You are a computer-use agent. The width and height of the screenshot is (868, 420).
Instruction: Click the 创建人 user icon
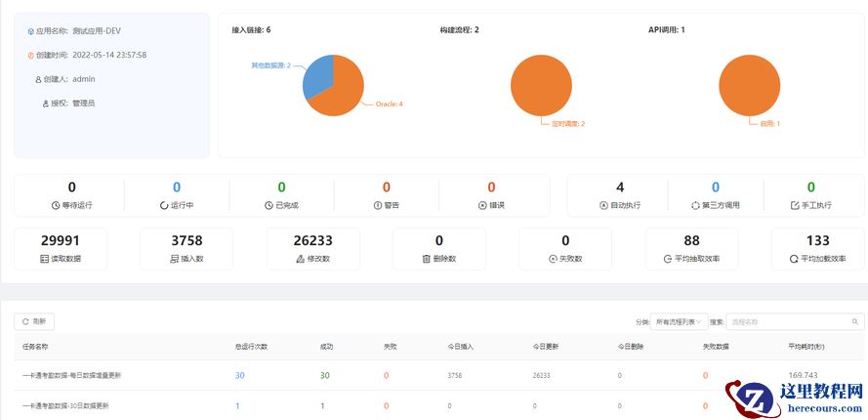click(38, 80)
